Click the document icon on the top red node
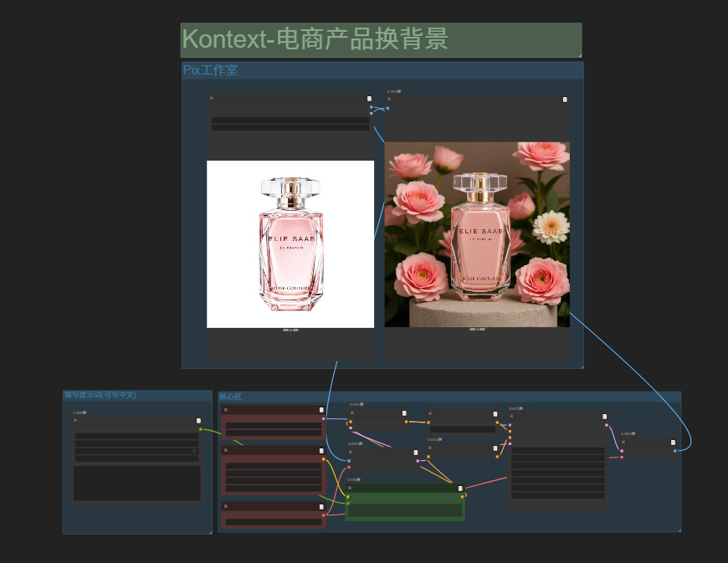The image size is (728, 563). pos(321,410)
